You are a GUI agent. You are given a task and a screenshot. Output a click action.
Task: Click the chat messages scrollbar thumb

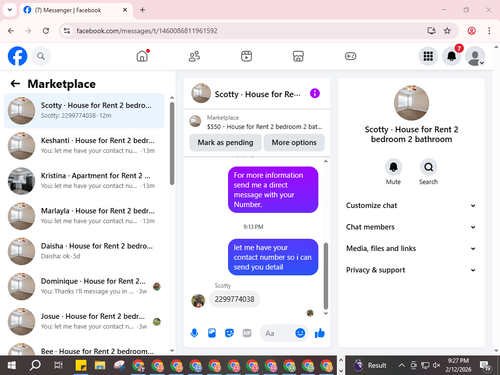click(326, 276)
